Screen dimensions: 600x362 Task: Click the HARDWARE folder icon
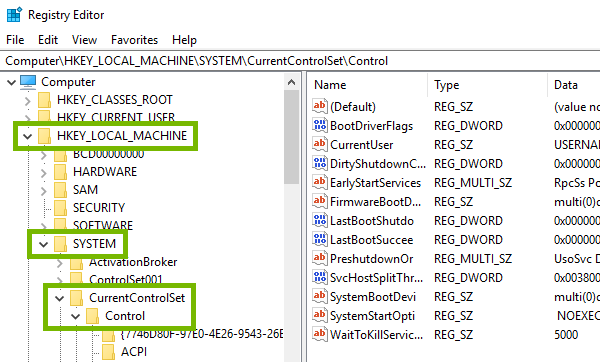tap(60, 172)
